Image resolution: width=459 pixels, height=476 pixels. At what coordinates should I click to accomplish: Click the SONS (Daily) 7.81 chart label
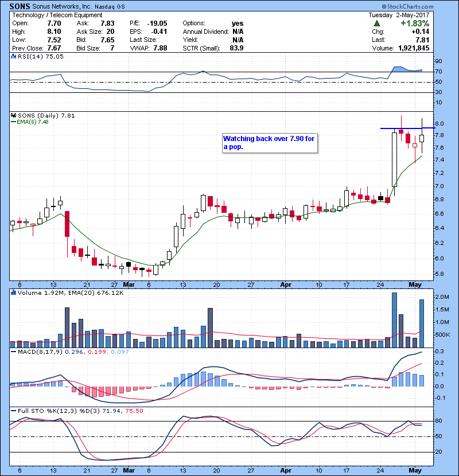pos(46,115)
